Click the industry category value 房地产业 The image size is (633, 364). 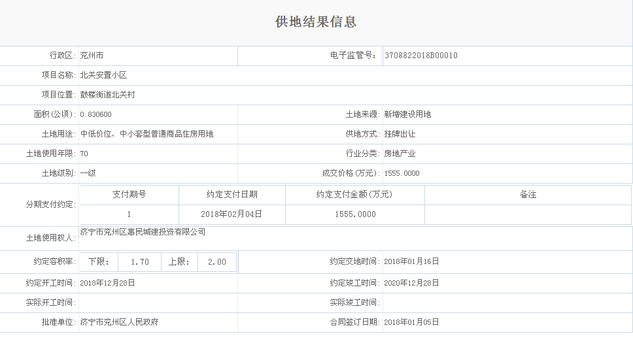click(400, 154)
